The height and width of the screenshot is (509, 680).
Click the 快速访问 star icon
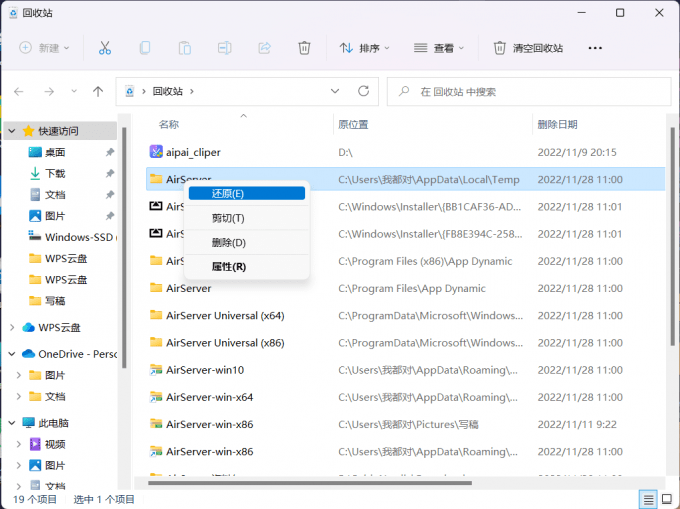[28, 131]
